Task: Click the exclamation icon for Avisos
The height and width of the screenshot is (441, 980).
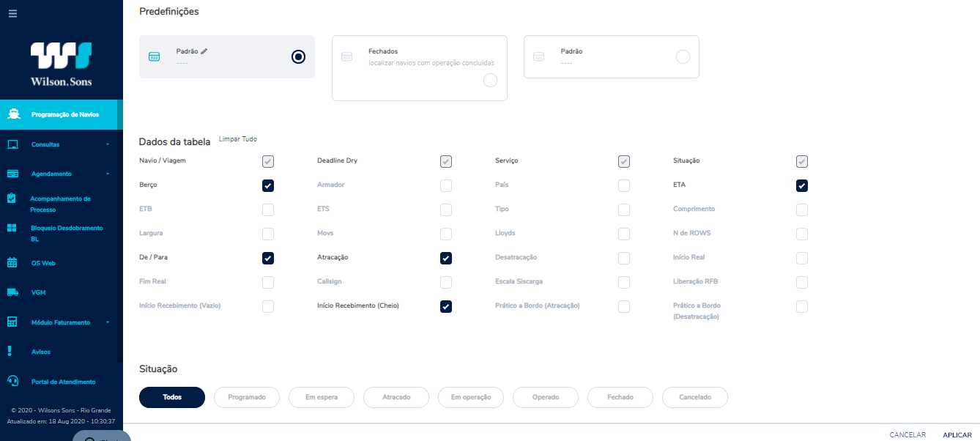Action: point(10,352)
